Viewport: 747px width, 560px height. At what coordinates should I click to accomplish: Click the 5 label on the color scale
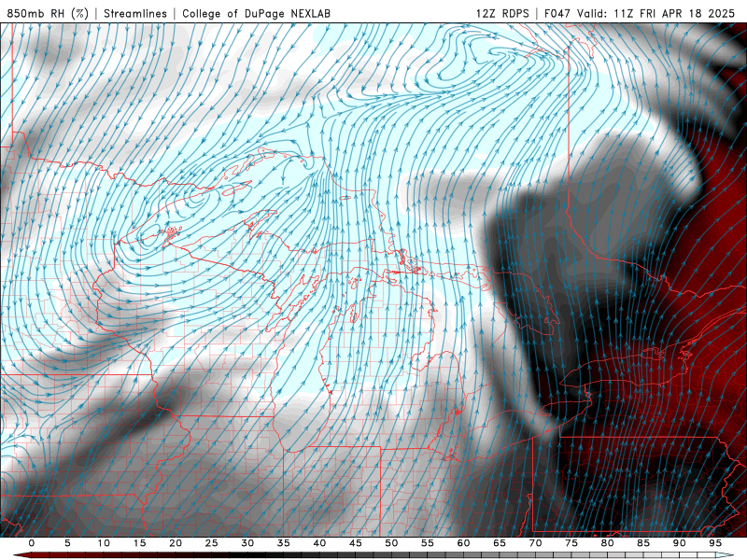point(67,543)
